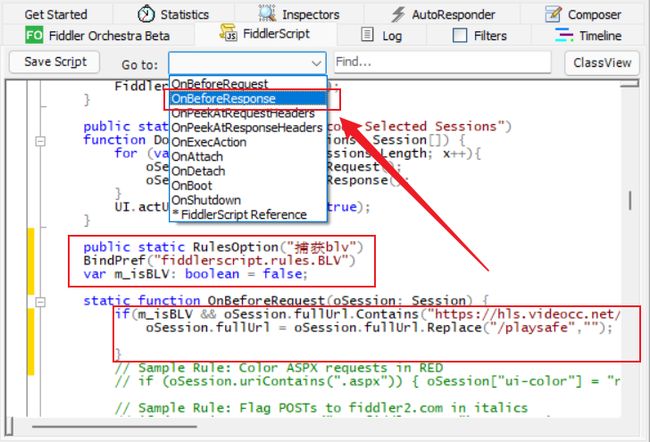650x442 pixels.
Task: Select OnPeekAtResponseHeaders in the list
Action: tap(248, 127)
